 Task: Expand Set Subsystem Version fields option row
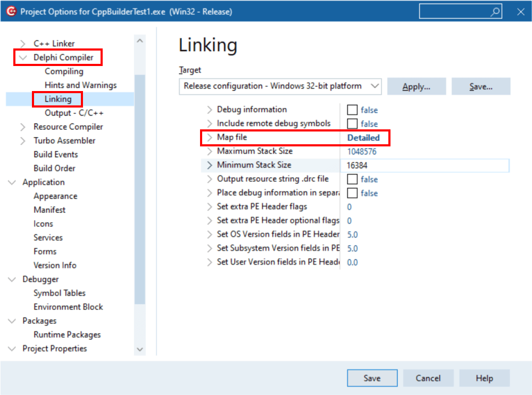tap(210, 248)
